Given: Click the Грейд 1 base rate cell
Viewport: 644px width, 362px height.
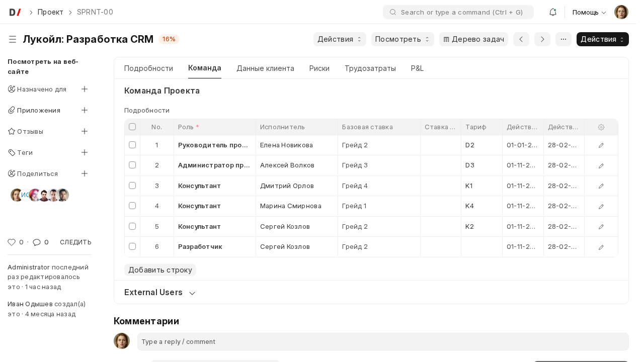Looking at the screenshot, I should [x=379, y=206].
